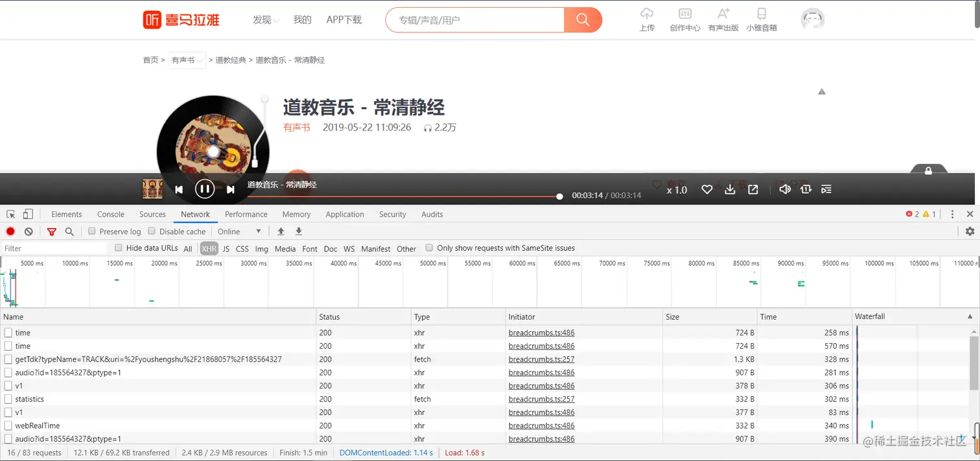
Task: Activate DevTools inspect element picker
Action: point(11,214)
